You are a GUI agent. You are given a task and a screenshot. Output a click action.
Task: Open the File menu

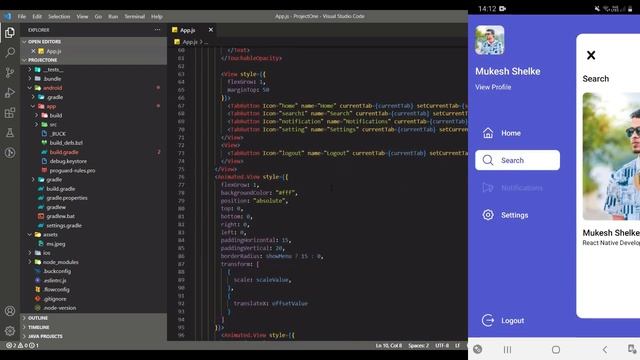22,16
